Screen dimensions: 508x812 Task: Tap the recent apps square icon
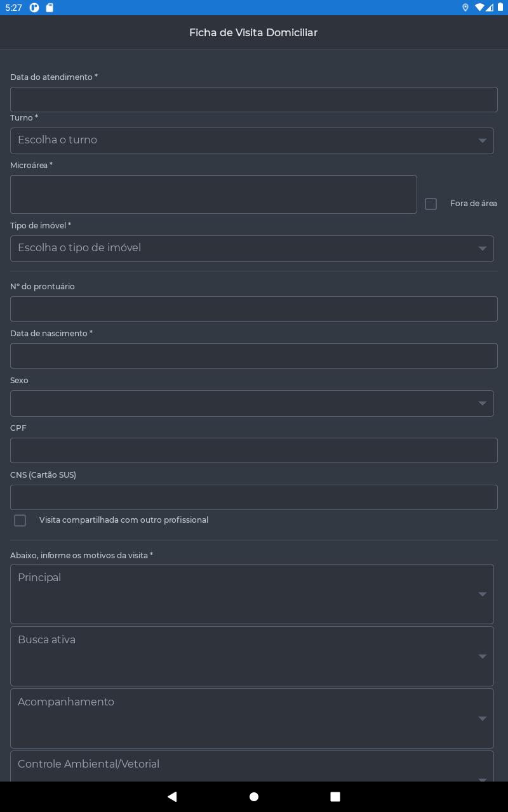pyautogui.click(x=335, y=797)
